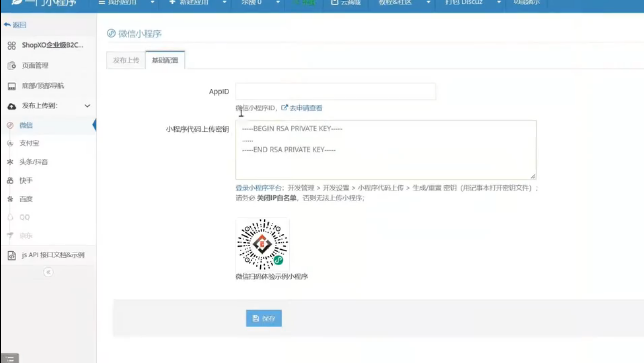This screenshot has width=644, height=363.
Task: Open the 打包 Discuz dropdown arrow
Action: [x=499, y=2]
